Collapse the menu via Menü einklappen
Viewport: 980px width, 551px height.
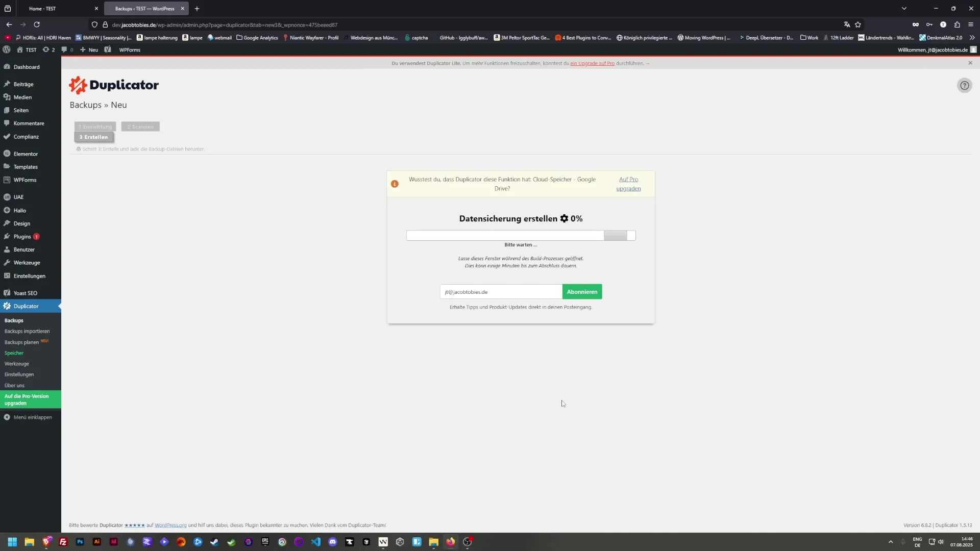pyautogui.click(x=33, y=417)
